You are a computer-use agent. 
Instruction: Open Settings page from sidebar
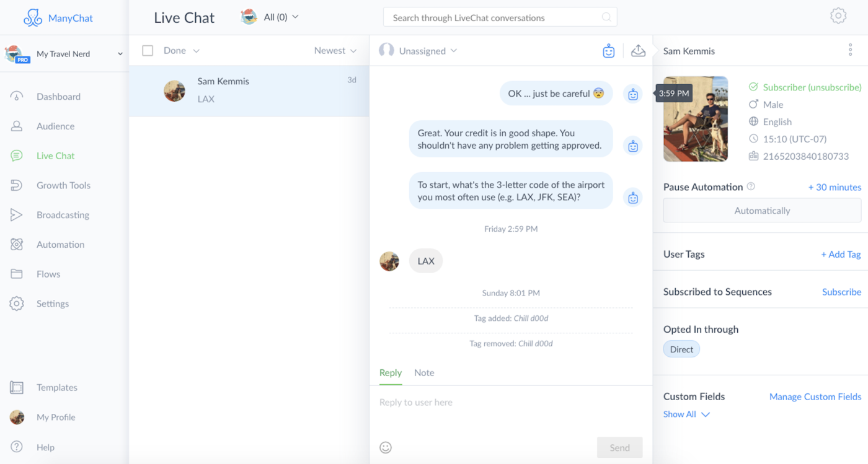pos(53,304)
